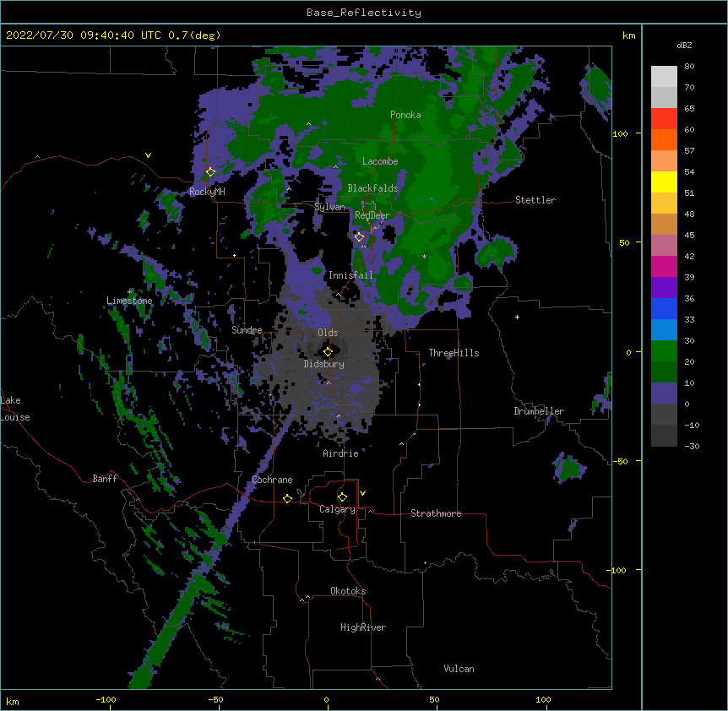This screenshot has width=728, height=711.
Task: Click the yellow V marker northwest of RockyMH
Action: 148,155
